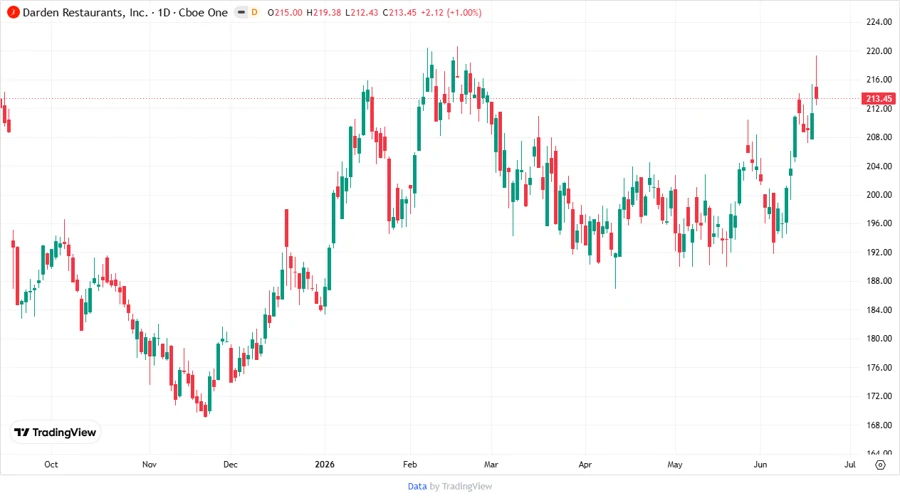Click the Cboe One exchange label
This screenshot has width=900, height=498.
(203, 12)
